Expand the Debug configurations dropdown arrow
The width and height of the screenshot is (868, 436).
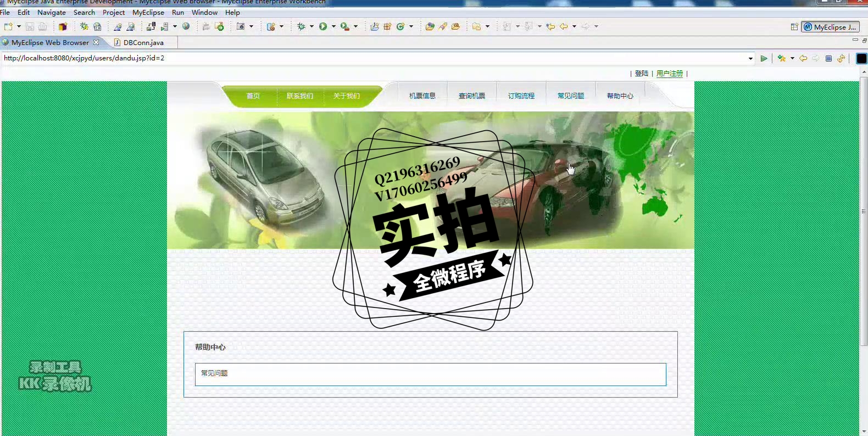(x=311, y=26)
